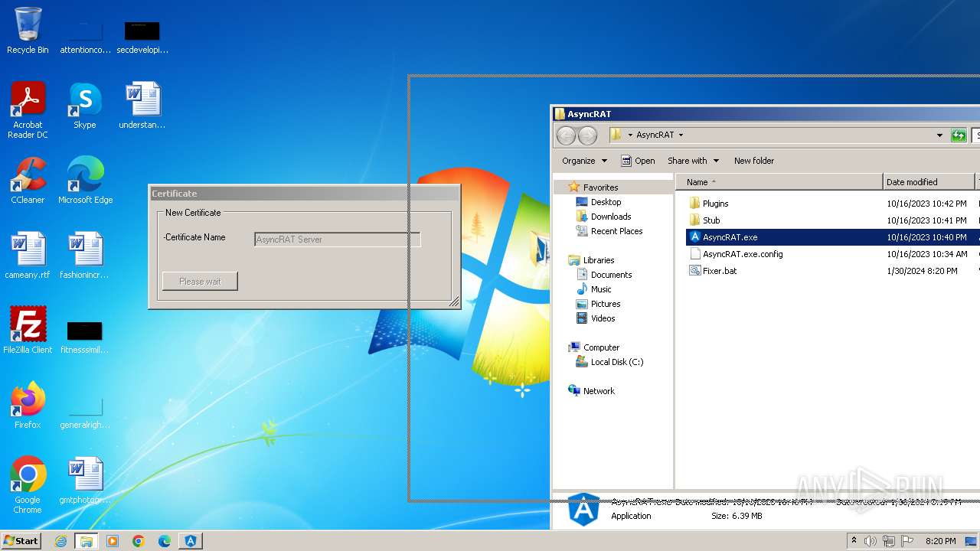Switch to AsyncRAT taskbar button

coord(191,541)
